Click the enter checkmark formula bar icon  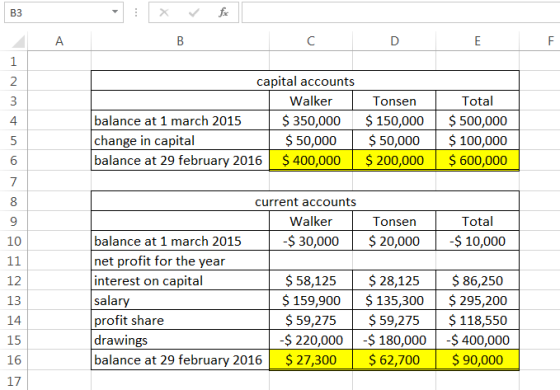[194, 13]
